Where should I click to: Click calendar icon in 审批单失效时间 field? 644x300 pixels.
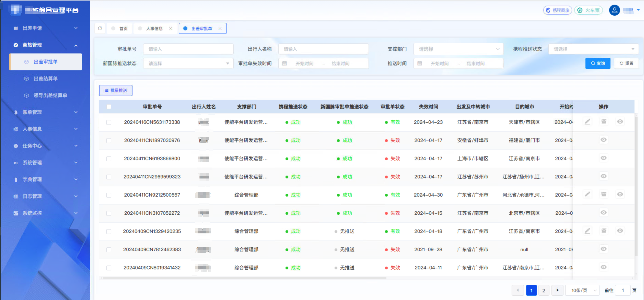(x=284, y=63)
